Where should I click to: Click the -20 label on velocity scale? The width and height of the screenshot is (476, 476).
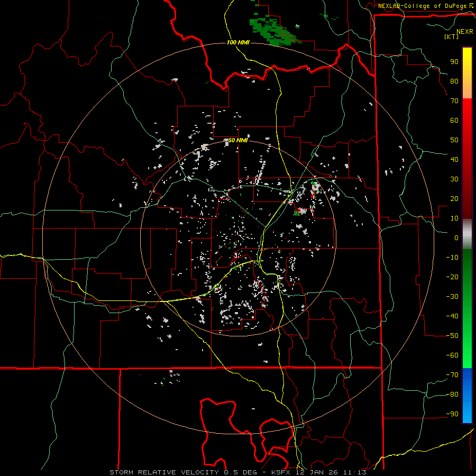(x=452, y=277)
